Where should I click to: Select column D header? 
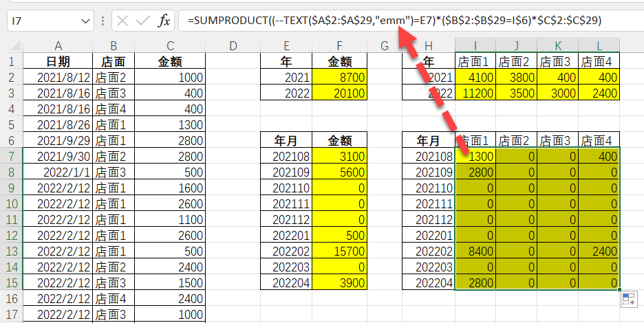tap(233, 45)
